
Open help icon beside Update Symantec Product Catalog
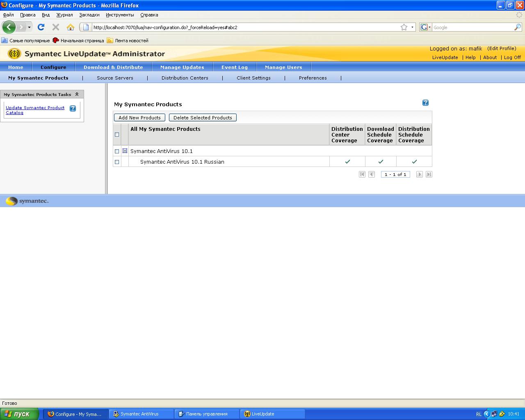[73, 109]
